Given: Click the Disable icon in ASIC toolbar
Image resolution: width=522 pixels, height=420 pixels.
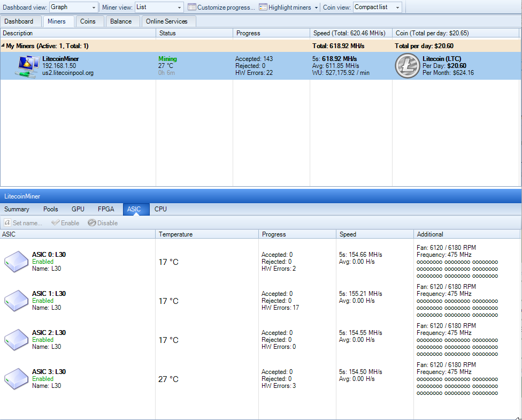Looking at the screenshot, I should pos(92,223).
